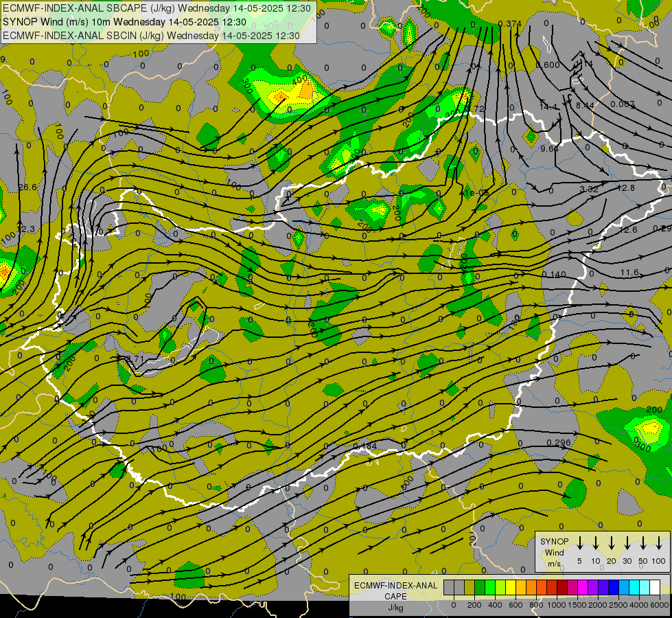Click the 0.184 value on the map

coord(364,446)
